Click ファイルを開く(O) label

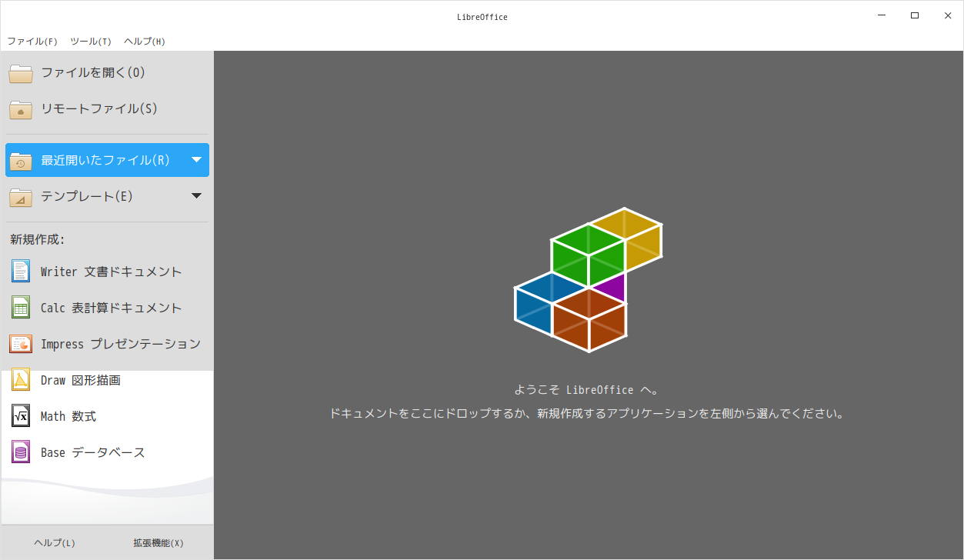pyautogui.click(x=93, y=72)
